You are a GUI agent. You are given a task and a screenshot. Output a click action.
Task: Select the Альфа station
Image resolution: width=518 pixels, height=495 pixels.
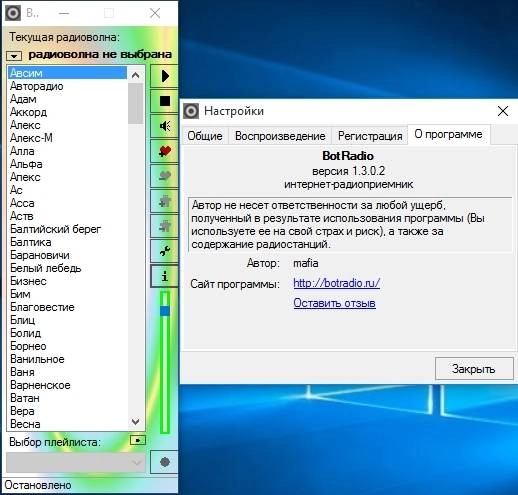67,164
